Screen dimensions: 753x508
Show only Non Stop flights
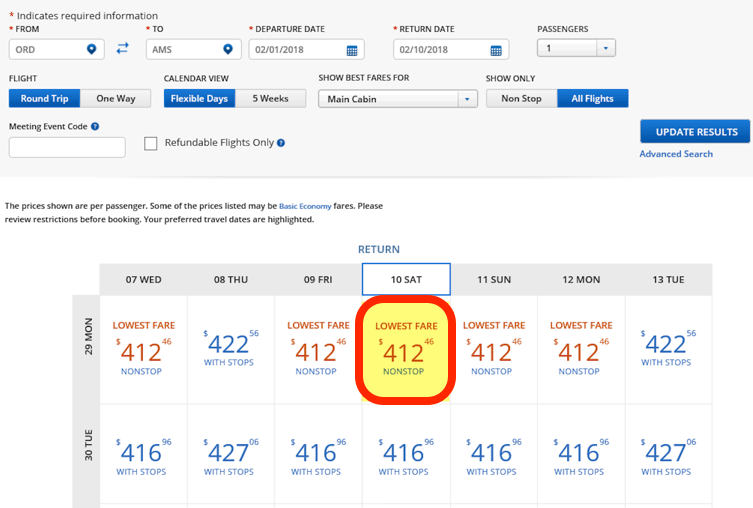(522, 98)
